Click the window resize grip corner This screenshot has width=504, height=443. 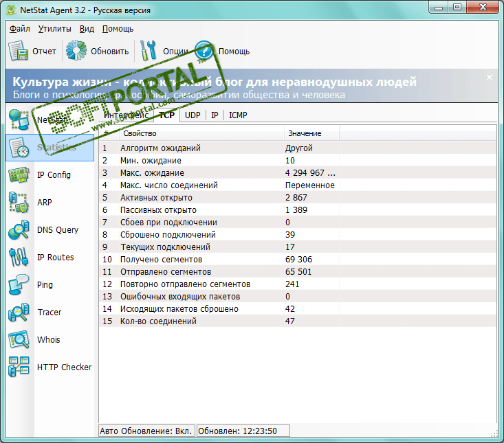click(x=494, y=433)
